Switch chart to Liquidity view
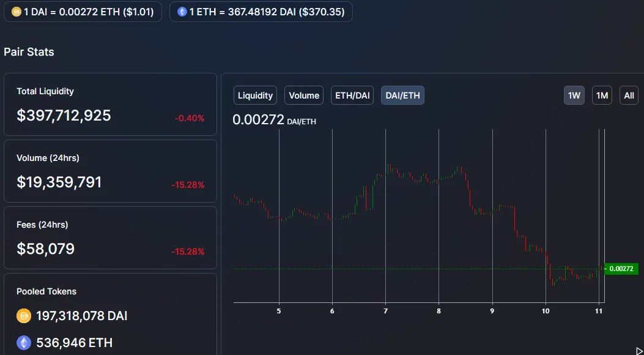The image size is (644, 355). coord(255,95)
